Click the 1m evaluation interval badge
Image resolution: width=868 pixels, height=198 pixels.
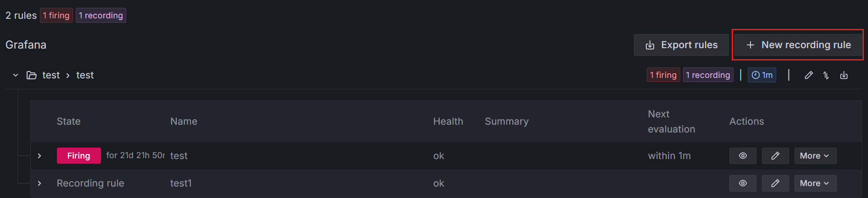(x=762, y=75)
